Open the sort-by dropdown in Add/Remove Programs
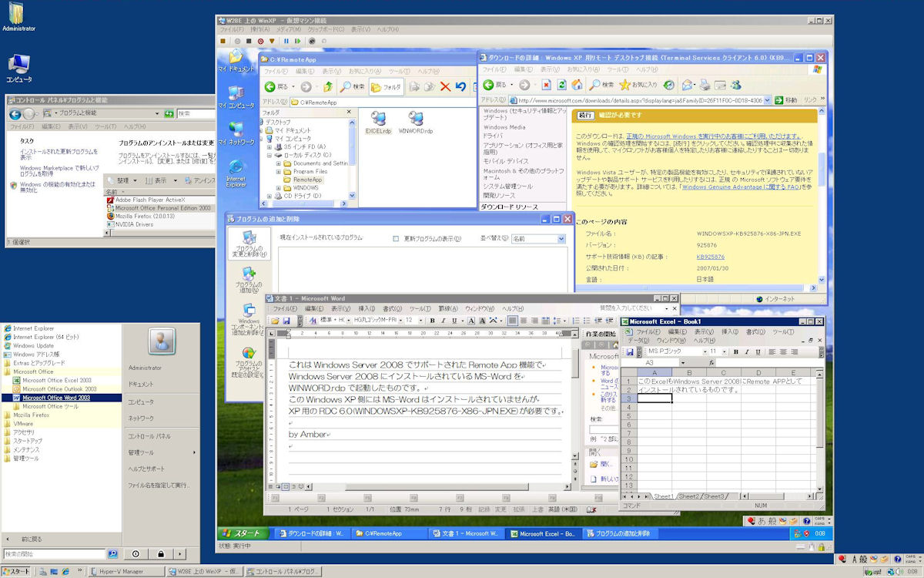This screenshot has width=924, height=578. [560, 239]
